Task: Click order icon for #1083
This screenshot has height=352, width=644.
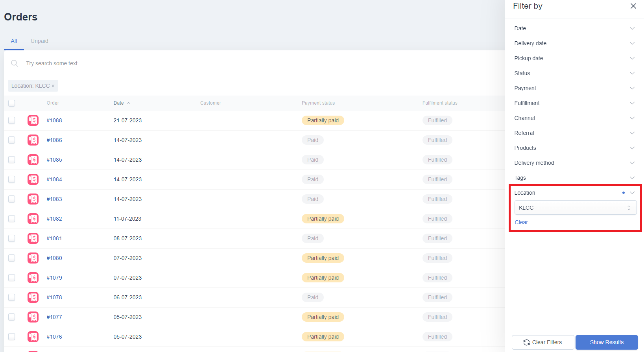Action: tap(33, 199)
